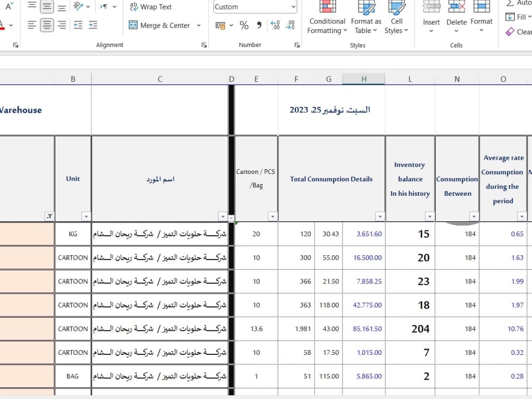Image resolution: width=532 pixels, height=399 pixels.
Task: Click the Clear eraser icon
Action: click(x=510, y=32)
